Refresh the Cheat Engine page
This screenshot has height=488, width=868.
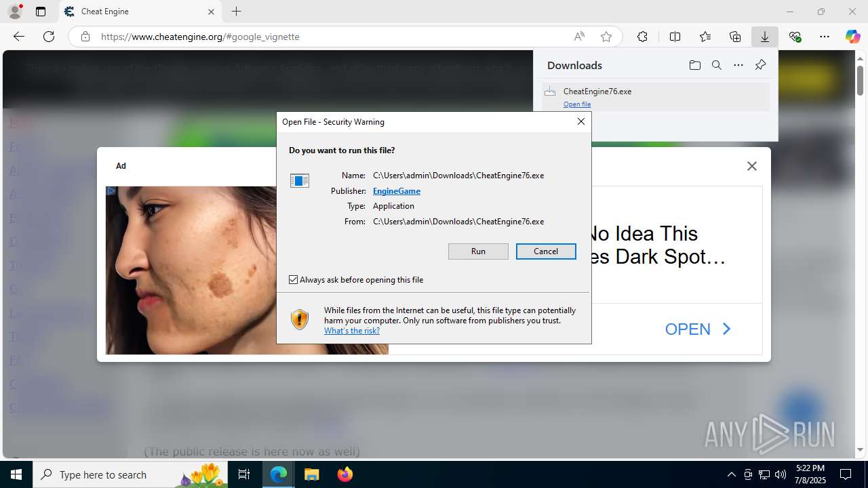[49, 37]
